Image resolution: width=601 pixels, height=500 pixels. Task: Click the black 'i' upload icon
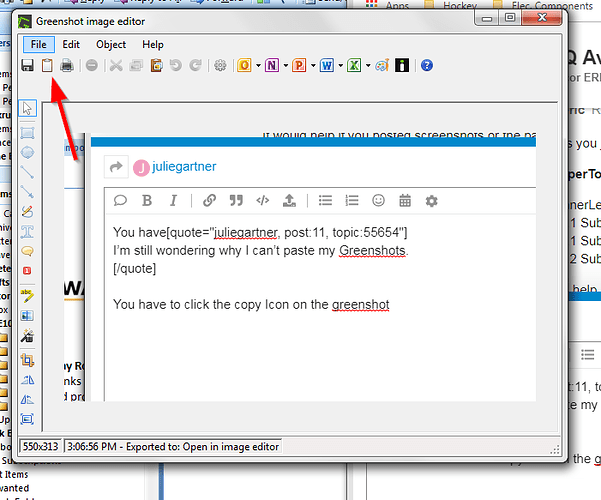pos(402,66)
